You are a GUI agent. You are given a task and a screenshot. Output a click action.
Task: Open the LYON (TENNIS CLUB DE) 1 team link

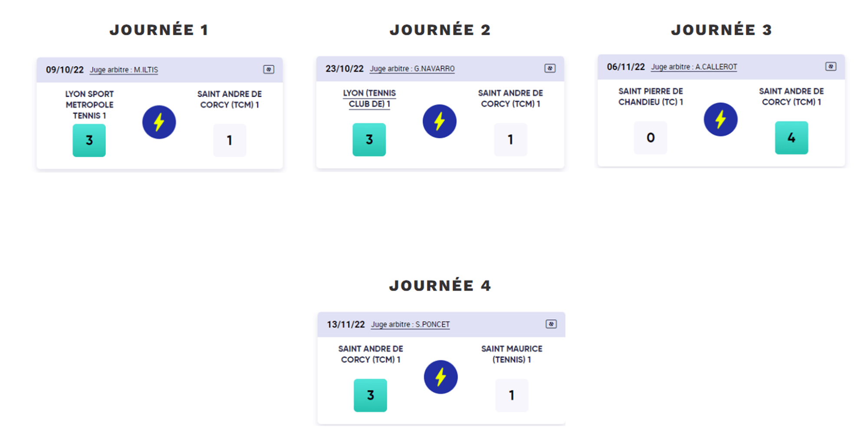pos(369,99)
